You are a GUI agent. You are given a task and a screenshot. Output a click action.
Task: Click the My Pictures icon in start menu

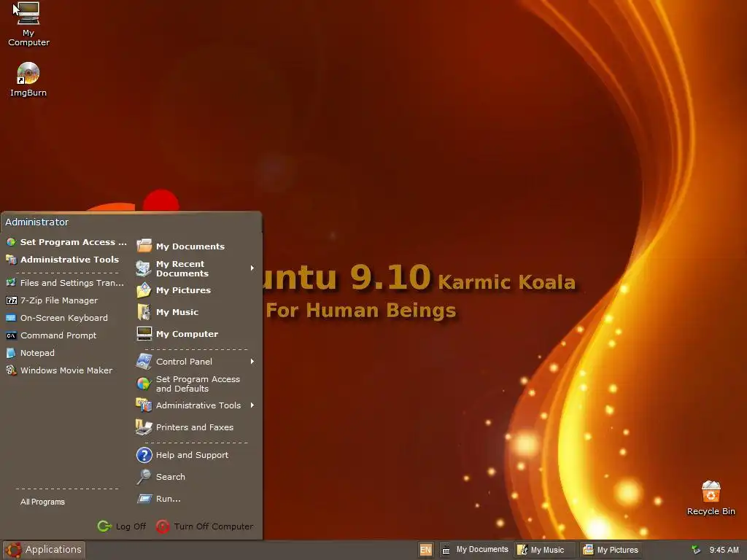144,290
